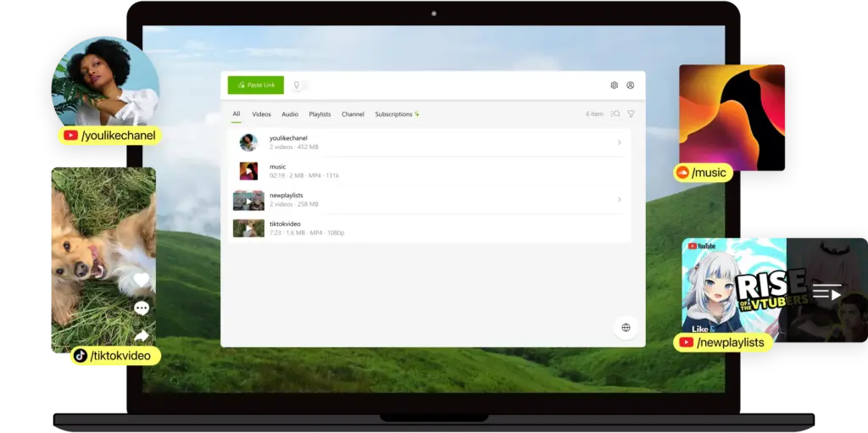Image resolution: width=868 pixels, height=433 pixels.
Task: Click the large circular woman portrait card
Action: pos(105,80)
